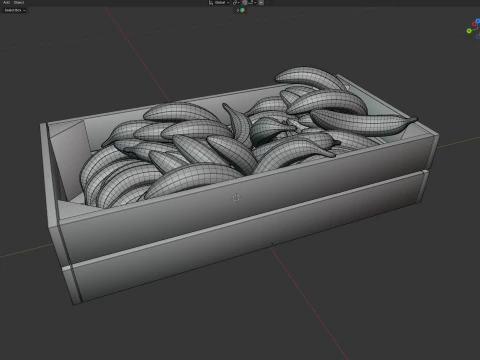Click the transform orientation icon
Screen dimensions: 480x360
point(211,3)
